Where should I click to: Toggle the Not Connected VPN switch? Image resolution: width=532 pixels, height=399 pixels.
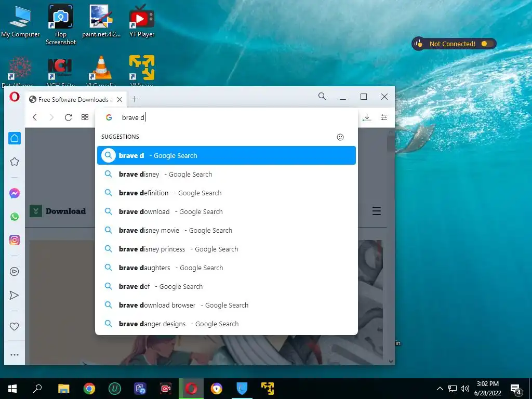486,44
